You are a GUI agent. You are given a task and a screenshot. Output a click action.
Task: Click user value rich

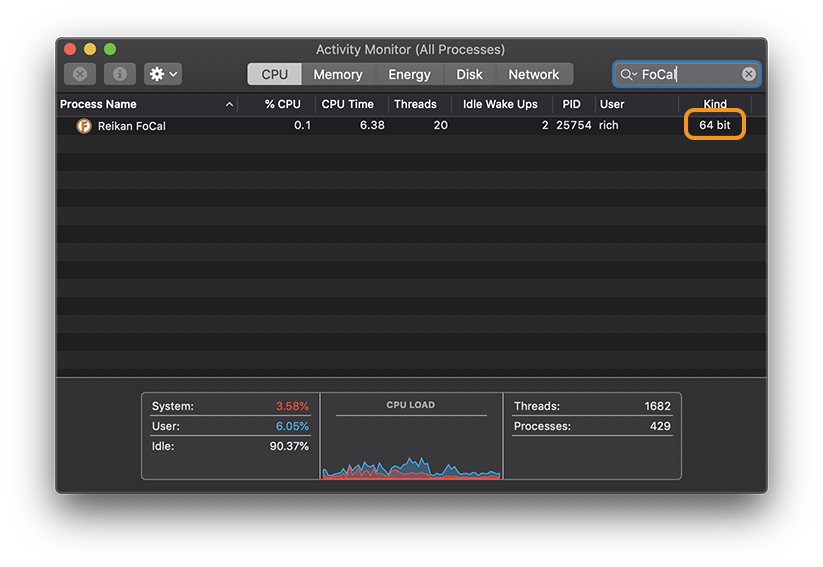609,125
